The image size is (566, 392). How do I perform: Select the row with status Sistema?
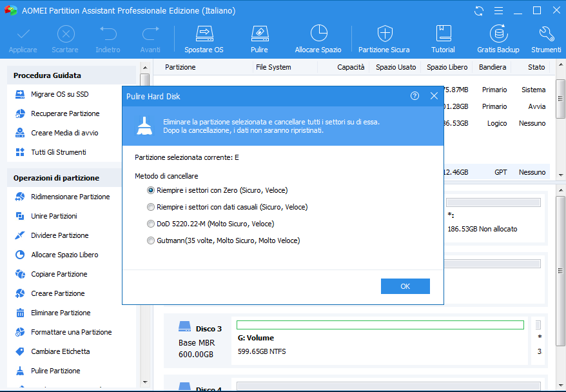pyautogui.click(x=496, y=90)
